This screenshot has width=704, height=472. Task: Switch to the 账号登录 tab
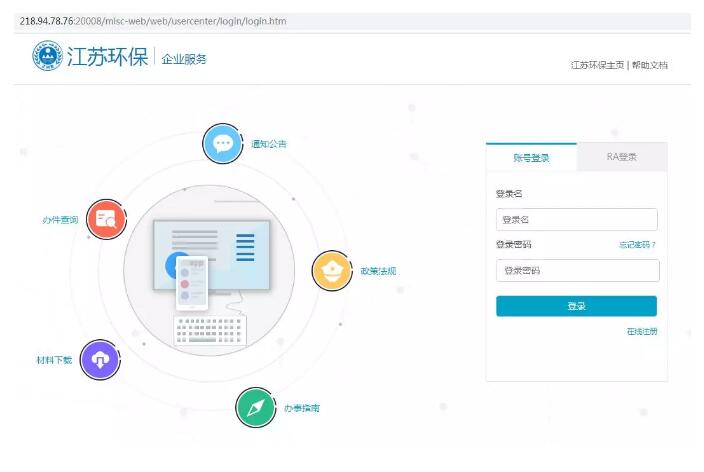(x=531, y=158)
